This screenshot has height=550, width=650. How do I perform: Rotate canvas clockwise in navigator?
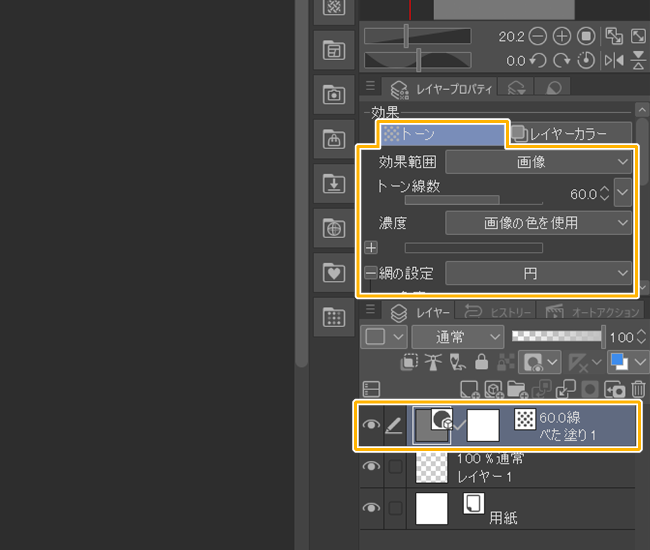pyautogui.click(x=562, y=61)
